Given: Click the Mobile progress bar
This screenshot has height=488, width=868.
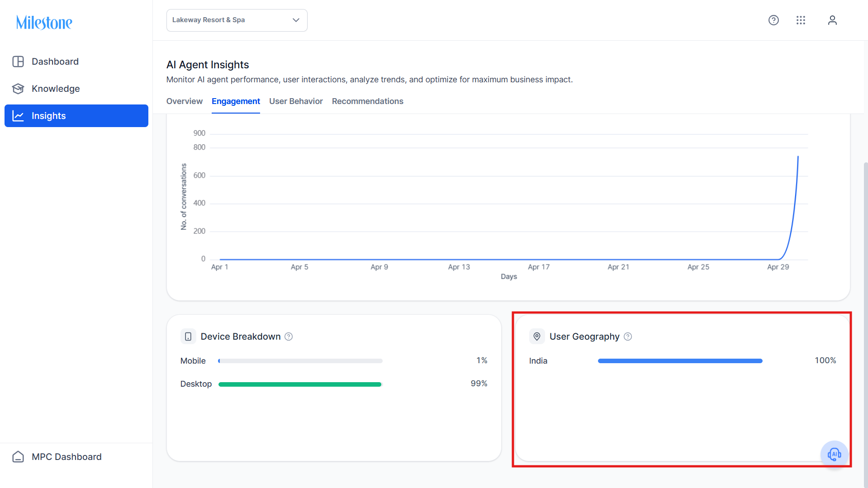Looking at the screenshot, I should click(x=300, y=361).
